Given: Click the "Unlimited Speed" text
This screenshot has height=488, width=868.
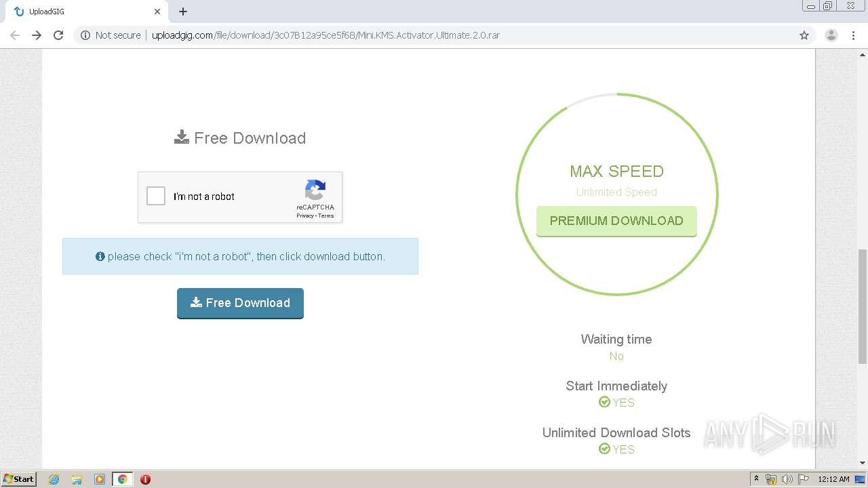Looking at the screenshot, I should [x=616, y=192].
